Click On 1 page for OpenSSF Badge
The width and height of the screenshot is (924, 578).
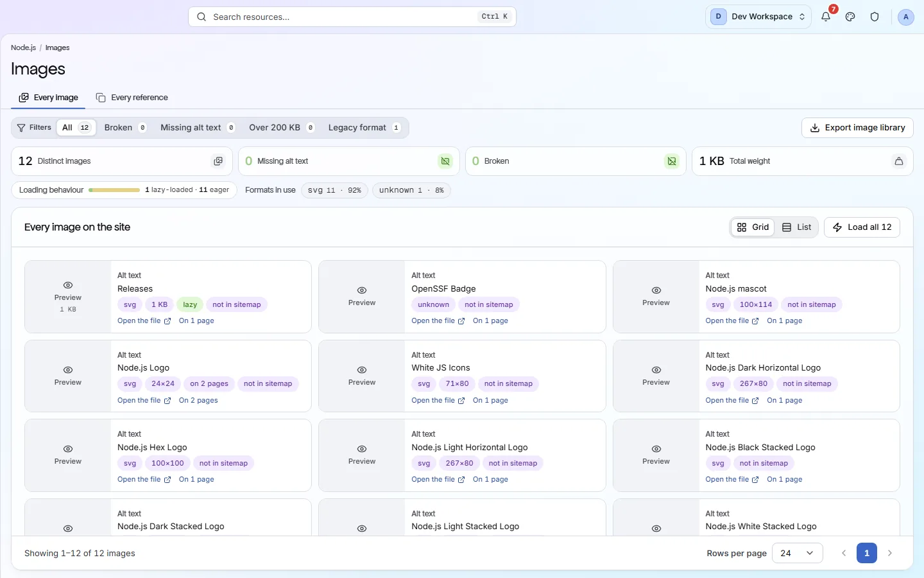pos(490,321)
